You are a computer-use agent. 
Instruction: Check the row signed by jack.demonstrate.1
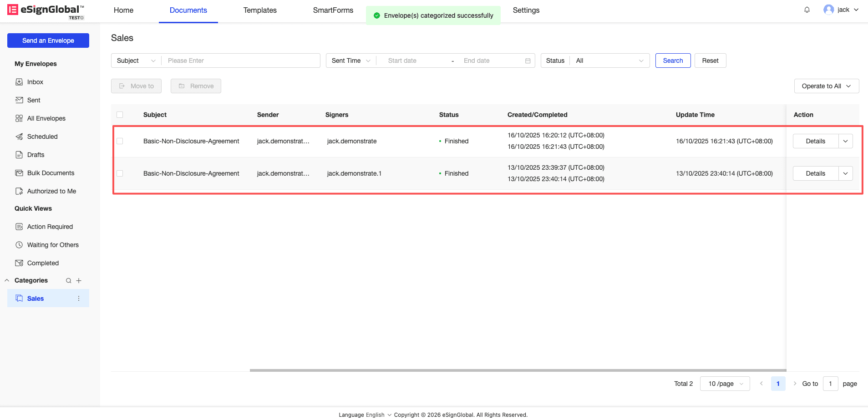[120, 173]
